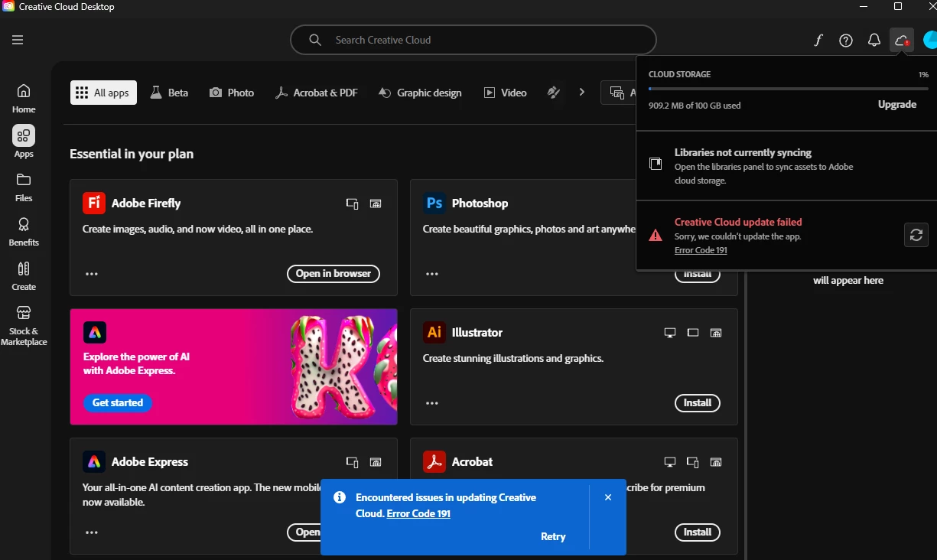This screenshot has height=560, width=937.
Task: Click the 'Essential in your plan' heading
Action: (x=132, y=154)
